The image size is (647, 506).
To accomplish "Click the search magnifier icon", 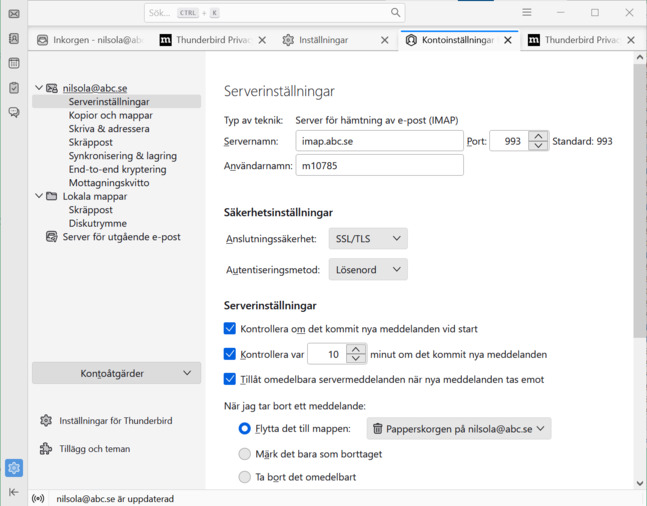I will pos(395,13).
